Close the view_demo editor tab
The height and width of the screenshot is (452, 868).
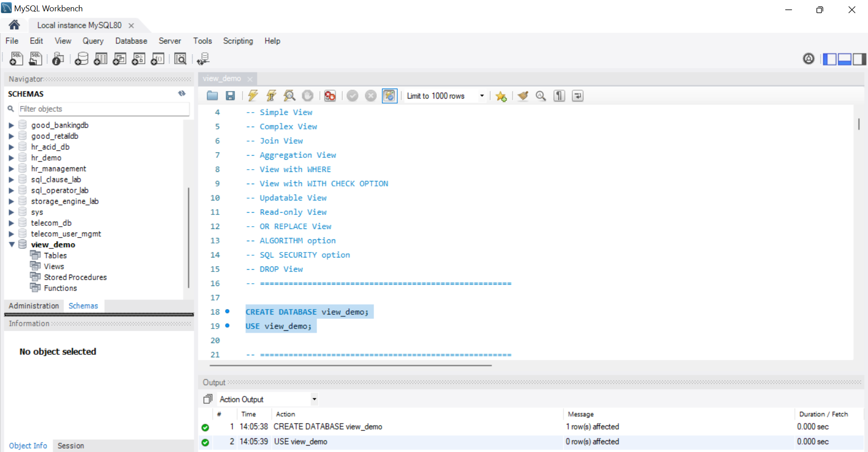(x=250, y=79)
